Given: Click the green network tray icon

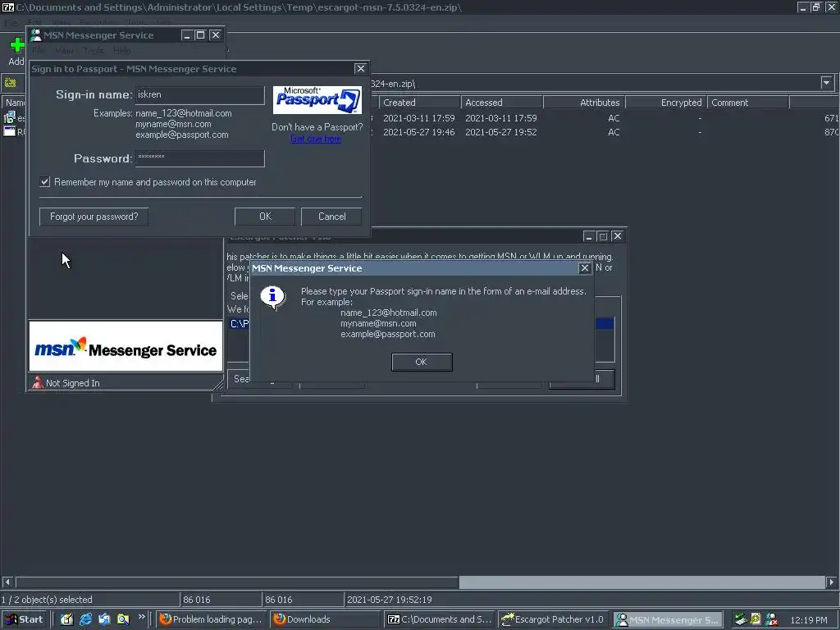Looking at the screenshot, I should pyautogui.click(x=741, y=620).
